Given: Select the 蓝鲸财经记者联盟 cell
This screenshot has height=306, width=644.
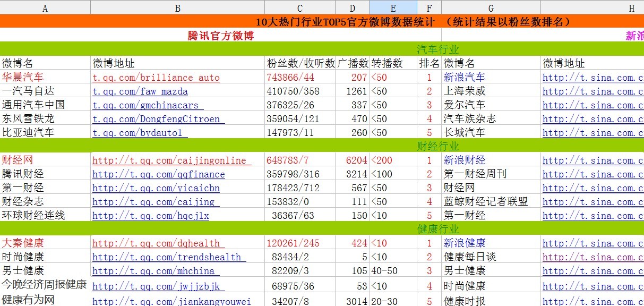Looking at the screenshot, I should (486, 202).
